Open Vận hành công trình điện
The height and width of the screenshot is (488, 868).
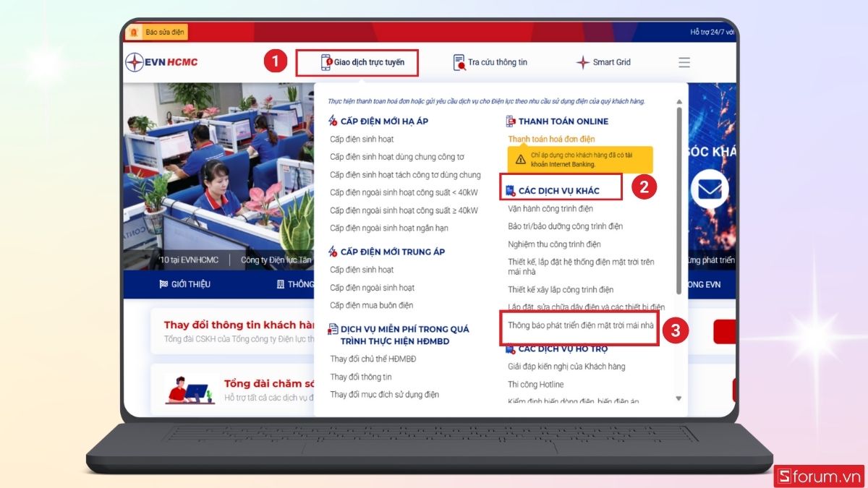point(550,209)
